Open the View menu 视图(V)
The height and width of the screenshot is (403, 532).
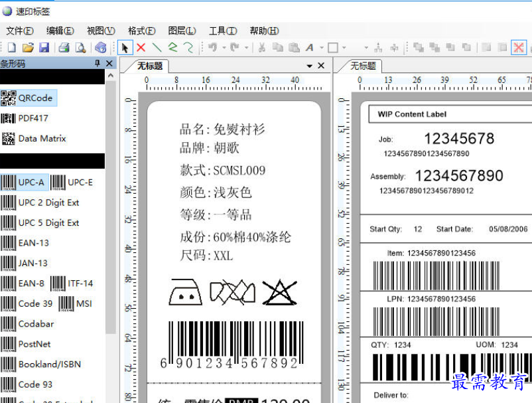pyautogui.click(x=101, y=31)
